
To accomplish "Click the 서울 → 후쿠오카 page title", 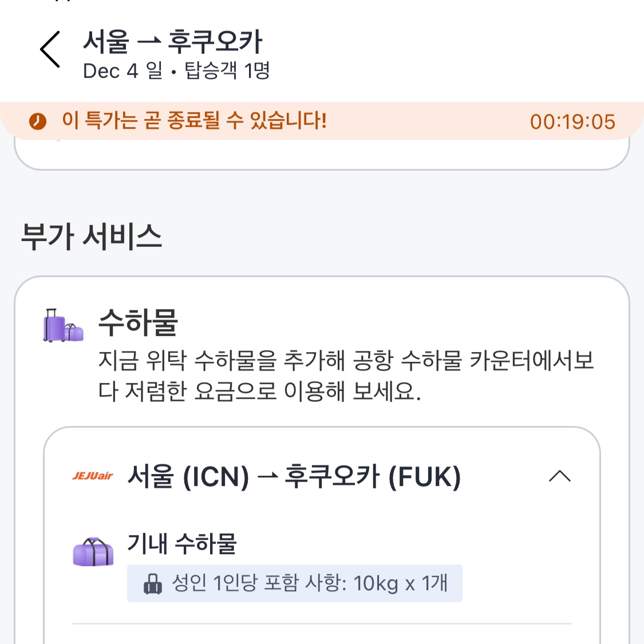I will coord(172,42).
